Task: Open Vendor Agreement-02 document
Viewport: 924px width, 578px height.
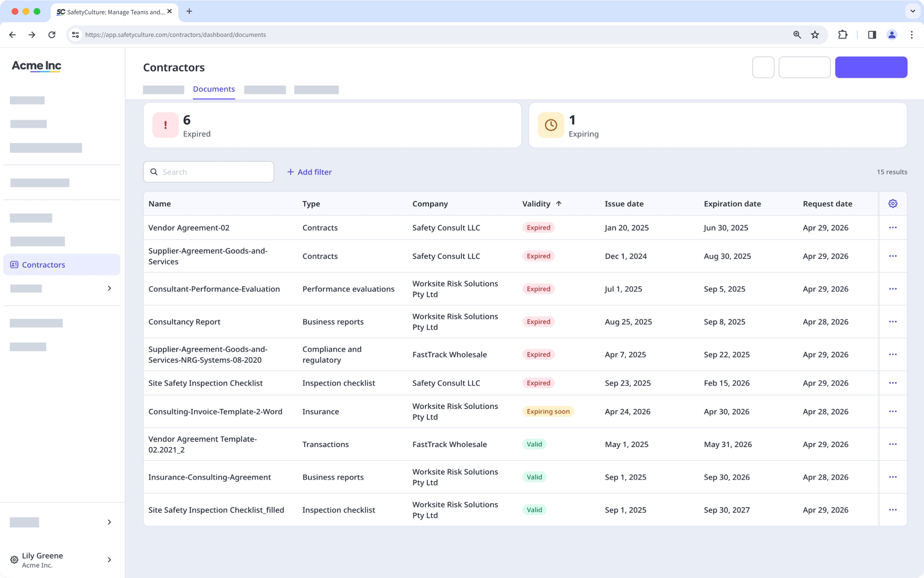Action: [189, 228]
